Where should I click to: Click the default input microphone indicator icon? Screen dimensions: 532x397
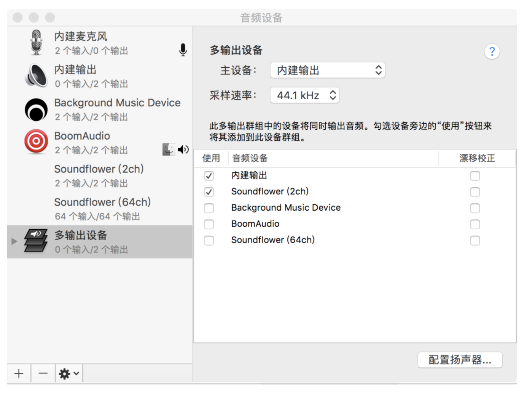coord(183,50)
